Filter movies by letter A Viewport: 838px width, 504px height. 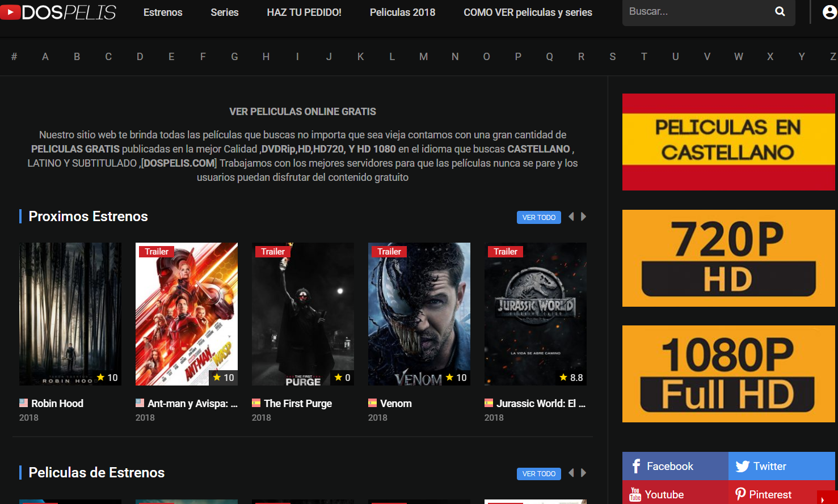pos(45,57)
